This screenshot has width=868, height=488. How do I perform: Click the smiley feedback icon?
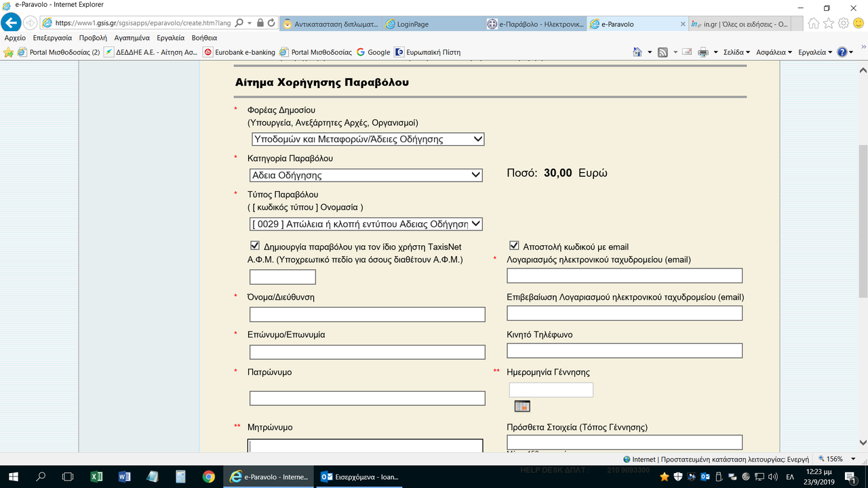pyautogui.click(x=859, y=23)
